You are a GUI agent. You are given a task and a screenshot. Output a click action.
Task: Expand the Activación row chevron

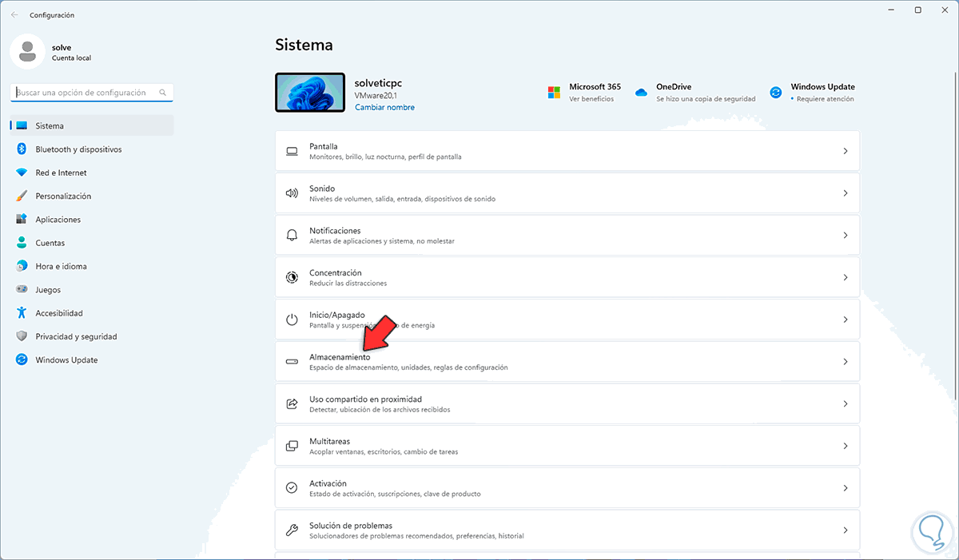(846, 488)
